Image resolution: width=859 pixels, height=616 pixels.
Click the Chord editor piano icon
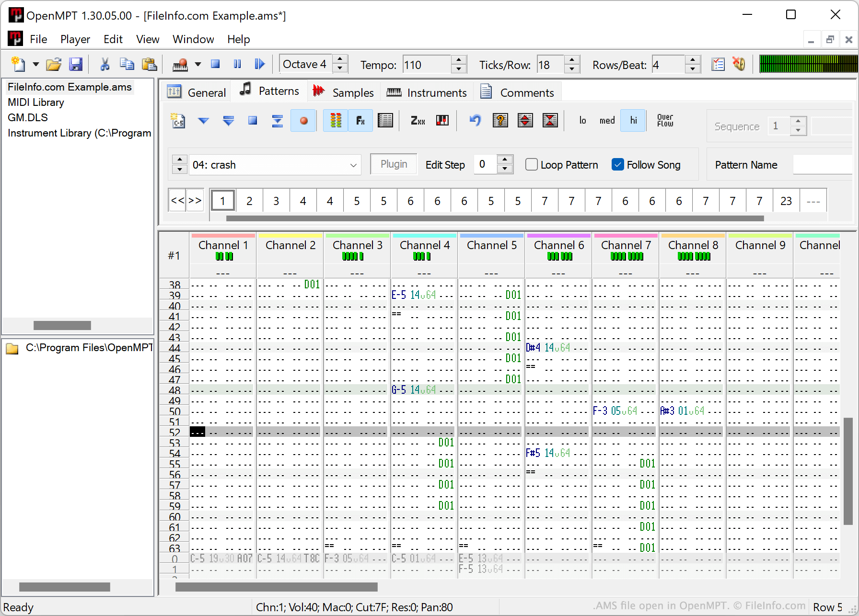442,121
